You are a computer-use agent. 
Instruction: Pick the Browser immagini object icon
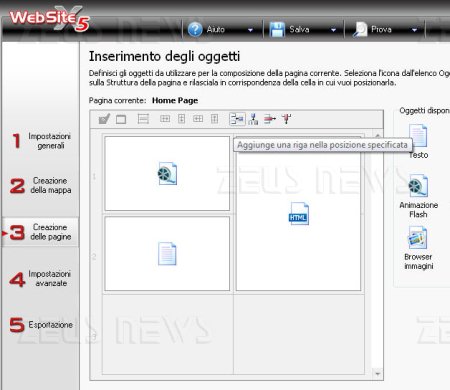417,237
